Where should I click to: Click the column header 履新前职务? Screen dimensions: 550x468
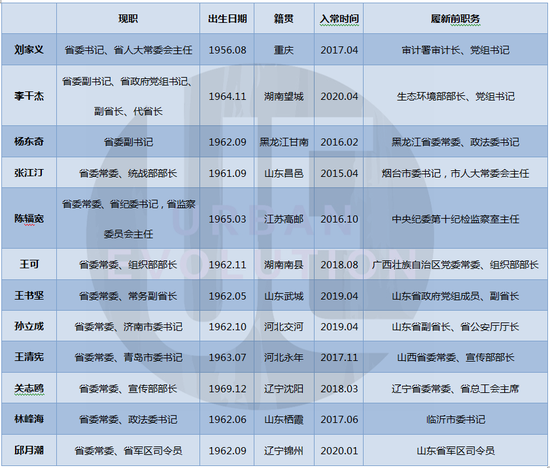click(455, 19)
